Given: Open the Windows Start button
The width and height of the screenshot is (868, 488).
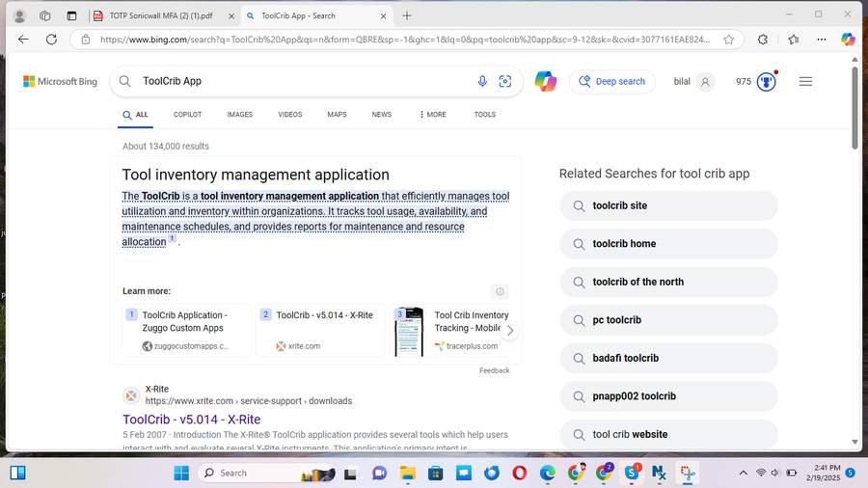Looking at the screenshot, I should tap(181, 474).
